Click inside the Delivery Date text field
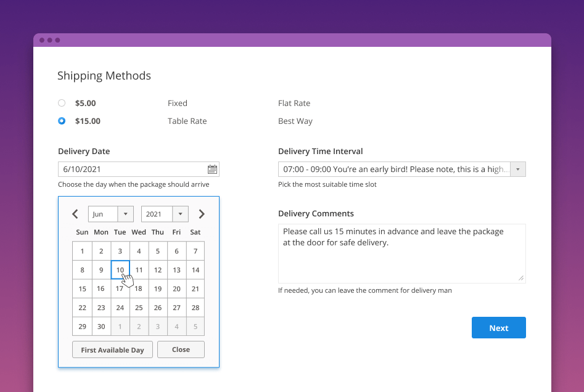 (x=132, y=169)
